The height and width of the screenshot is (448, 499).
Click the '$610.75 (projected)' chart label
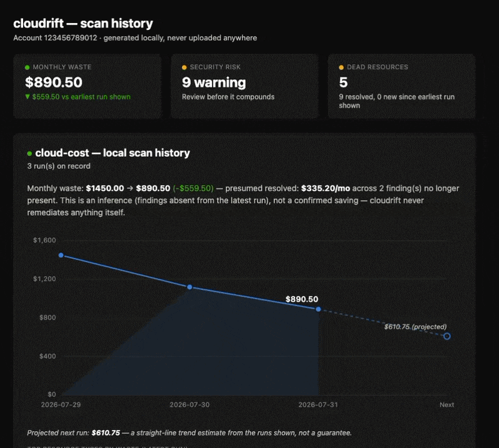click(415, 327)
